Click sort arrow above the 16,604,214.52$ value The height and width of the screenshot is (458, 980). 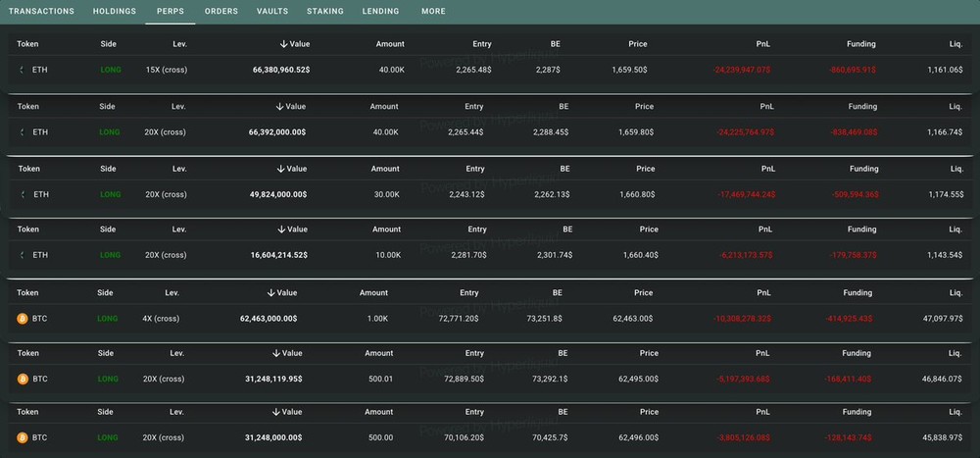click(281, 229)
